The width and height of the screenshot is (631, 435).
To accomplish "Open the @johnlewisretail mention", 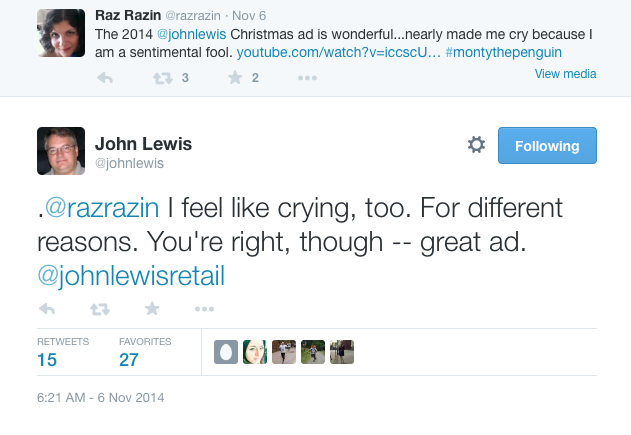I will [x=132, y=273].
